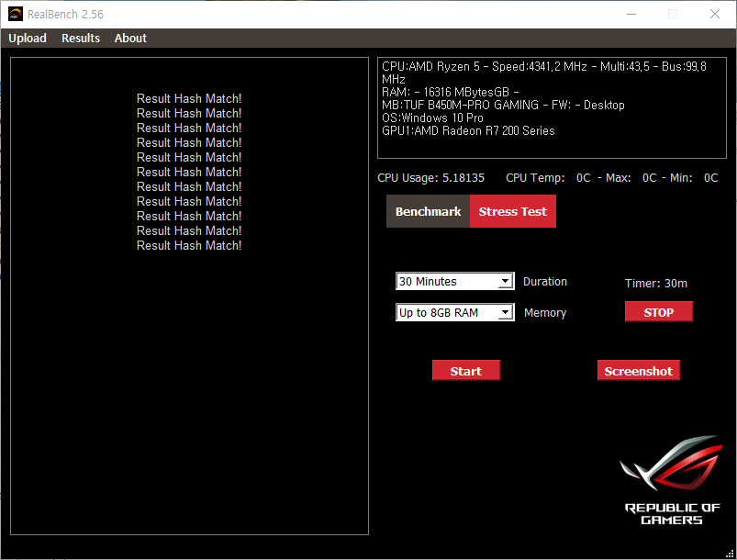737x560 pixels.
Task: Click the RAM: - 16316 MBytesGB line
Action: tap(451, 92)
